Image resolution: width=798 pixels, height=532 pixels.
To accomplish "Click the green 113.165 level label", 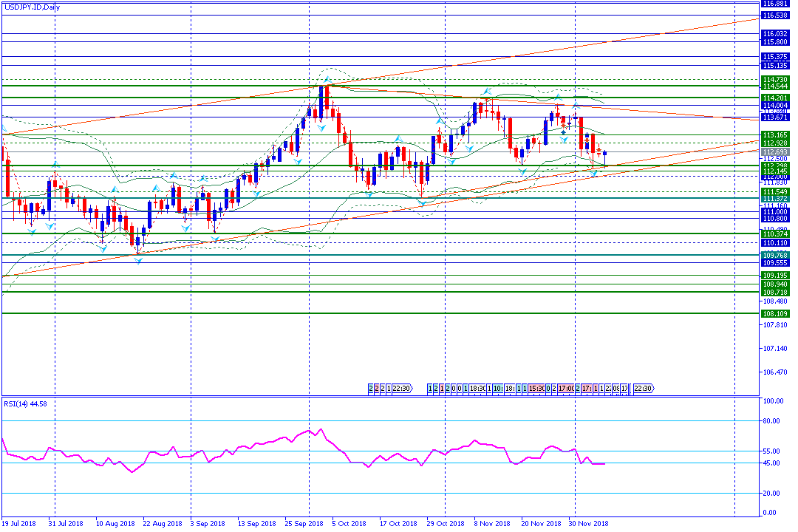I will (774, 135).
